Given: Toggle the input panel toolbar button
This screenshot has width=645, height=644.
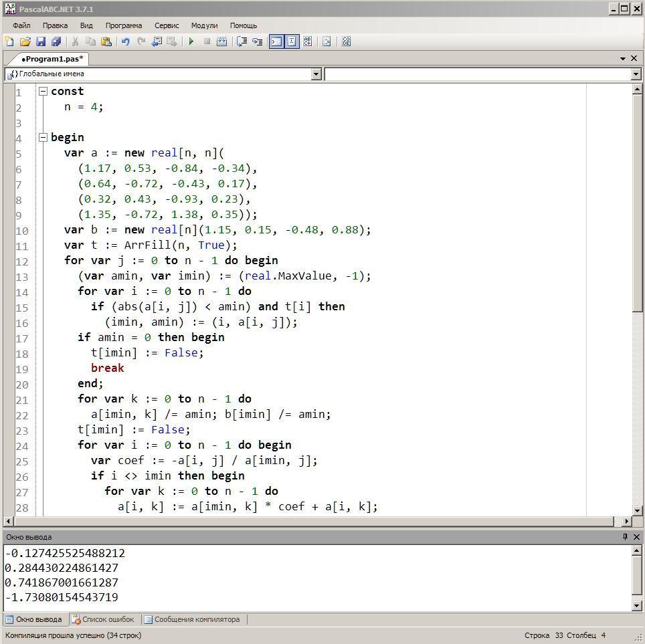Looking at the screenshot, I should click(292, 41).
